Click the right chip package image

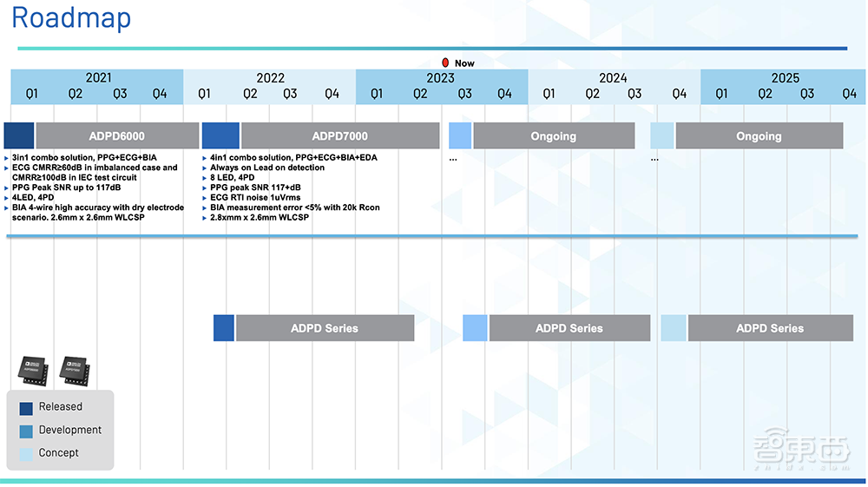pos(75,371)
